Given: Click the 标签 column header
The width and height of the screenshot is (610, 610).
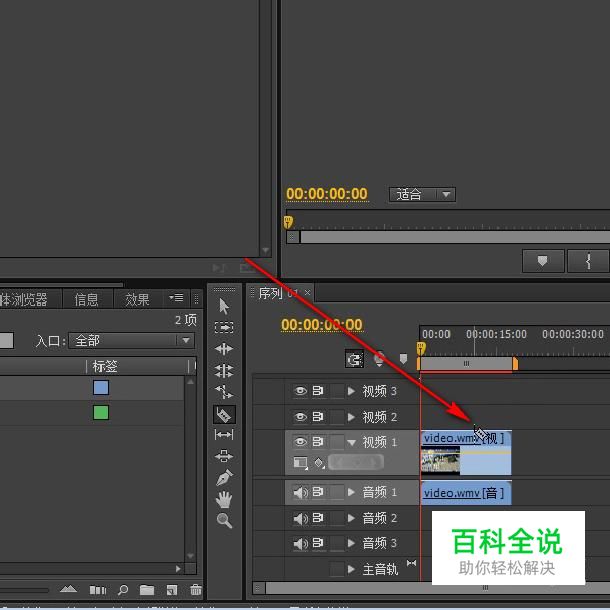Looking at the screenshot, I should point(105,366).
